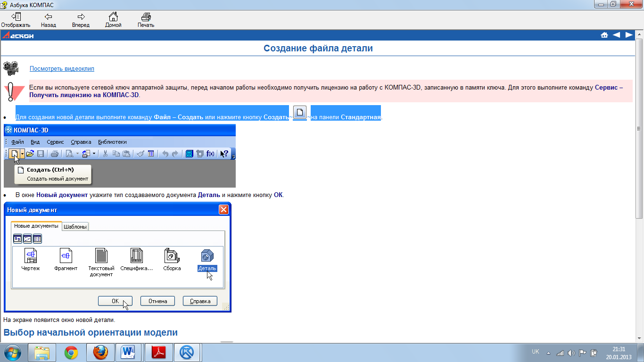
Task: Click the Выбор начальной ориентации модели heading
Action: 91,332
